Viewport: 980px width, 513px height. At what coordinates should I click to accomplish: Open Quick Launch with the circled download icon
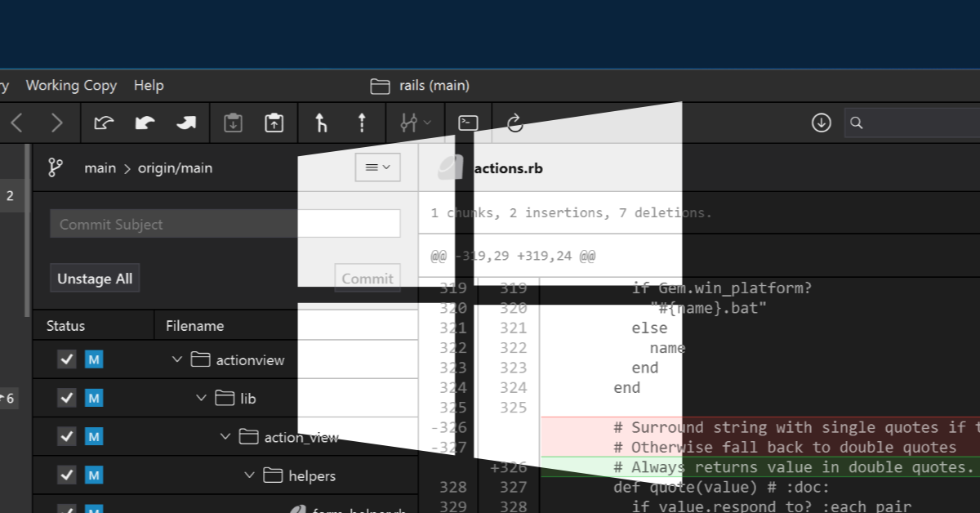click(x=821, y=122)
